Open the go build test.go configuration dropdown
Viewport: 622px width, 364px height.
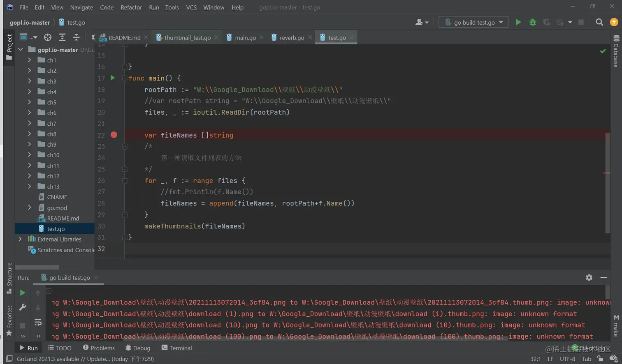click(473, 22)
